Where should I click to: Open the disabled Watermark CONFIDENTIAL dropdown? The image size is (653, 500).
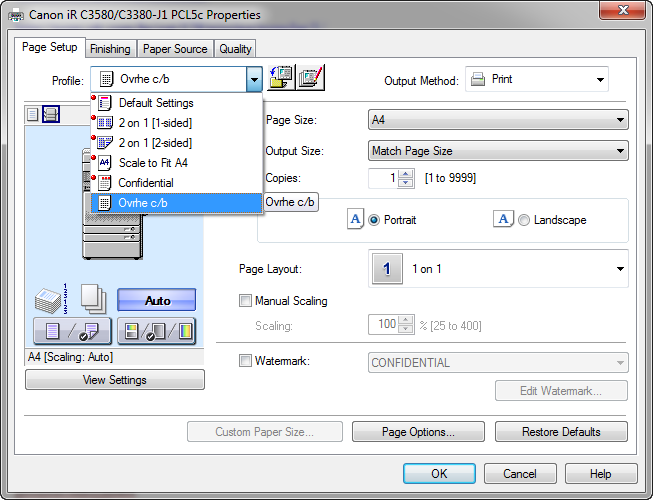(x=498, y=363)
